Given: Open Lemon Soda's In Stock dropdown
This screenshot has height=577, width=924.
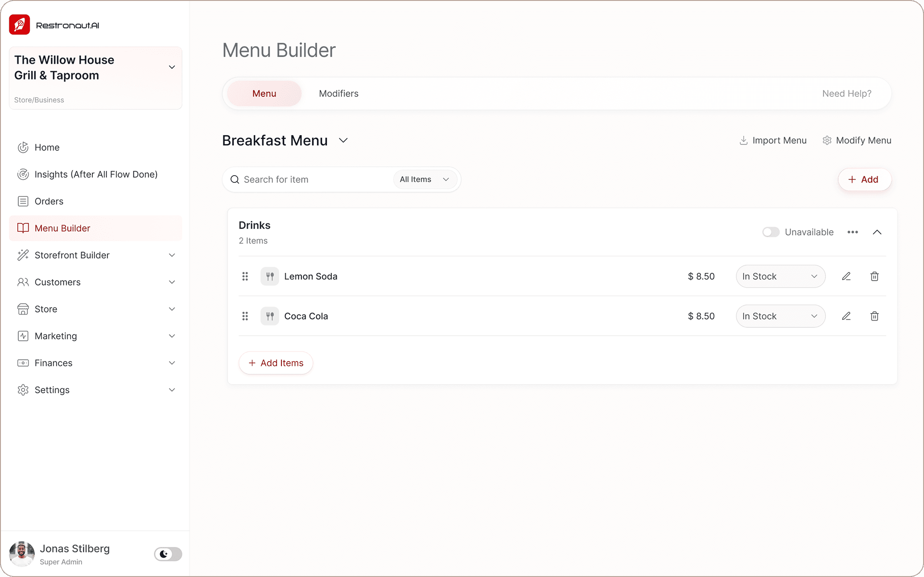Looking at the screenshot, I should pos(780,276).
